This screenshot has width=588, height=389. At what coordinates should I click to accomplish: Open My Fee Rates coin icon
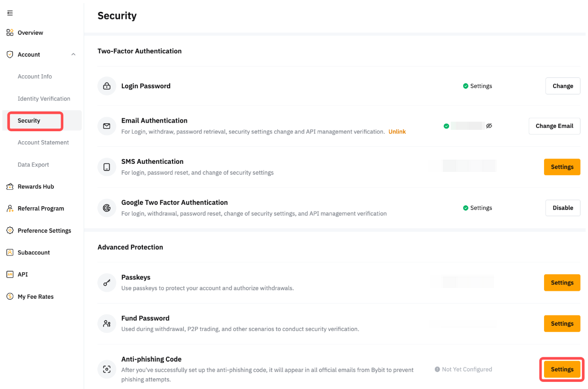pos(10,296)
